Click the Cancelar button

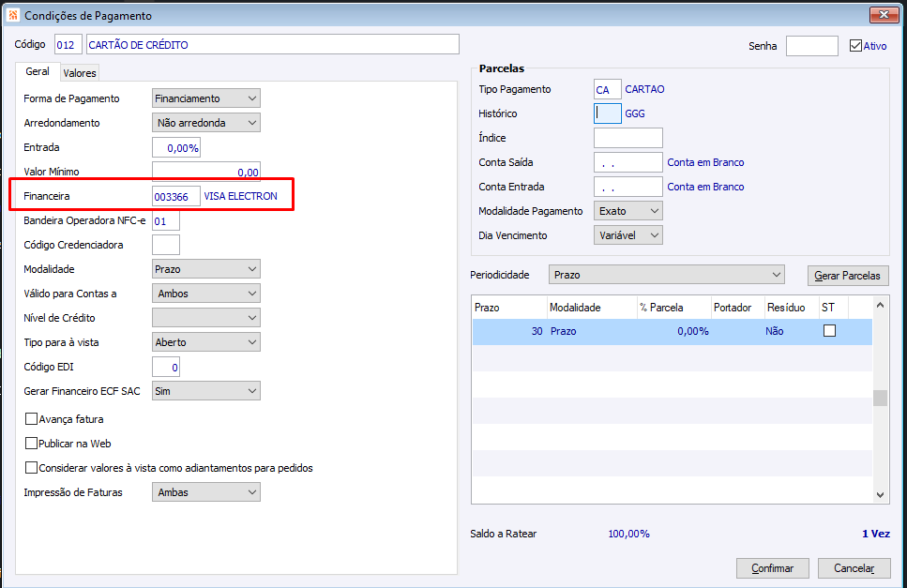pos(854,568)
